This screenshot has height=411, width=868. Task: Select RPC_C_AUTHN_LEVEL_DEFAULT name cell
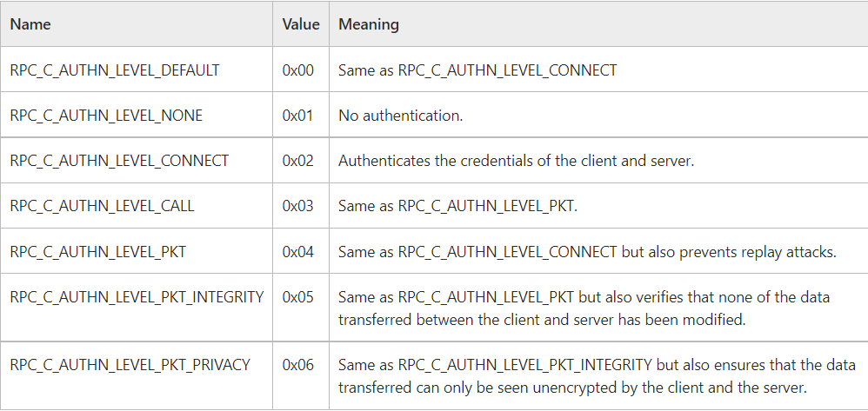pos(137,70)
